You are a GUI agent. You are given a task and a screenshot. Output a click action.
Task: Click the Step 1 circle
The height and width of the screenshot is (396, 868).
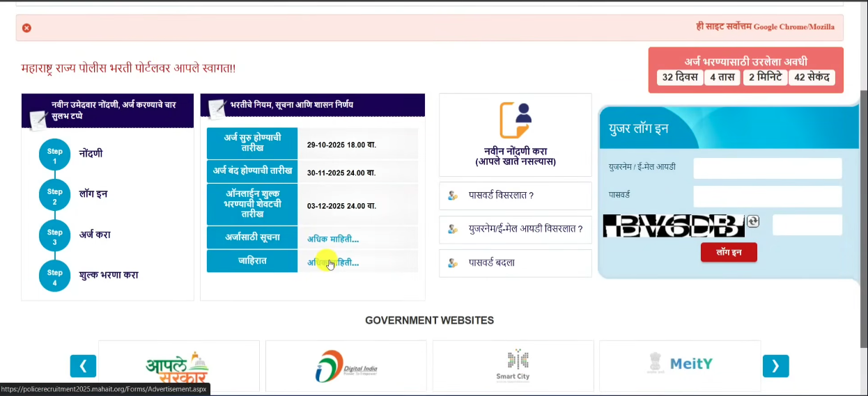pos(55,155)
